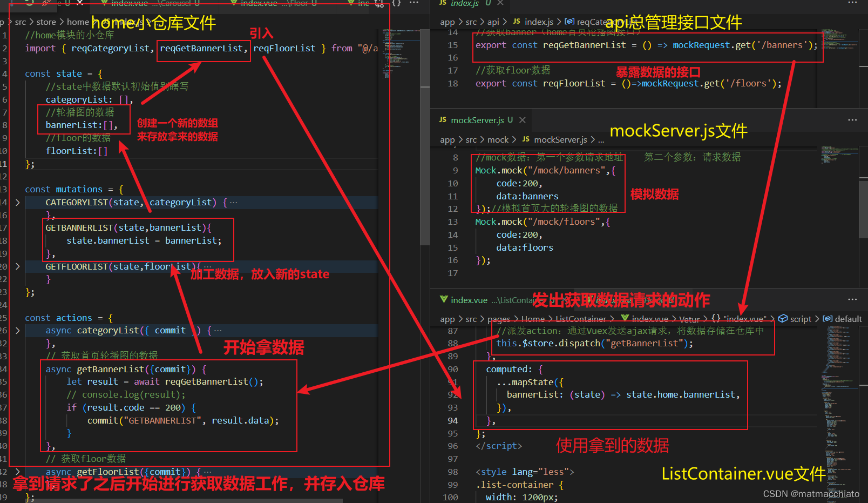This screenshot has height=503, width=868.
Task: Open the api breadcrumb in the index.js pane
Action: point(494,22)
